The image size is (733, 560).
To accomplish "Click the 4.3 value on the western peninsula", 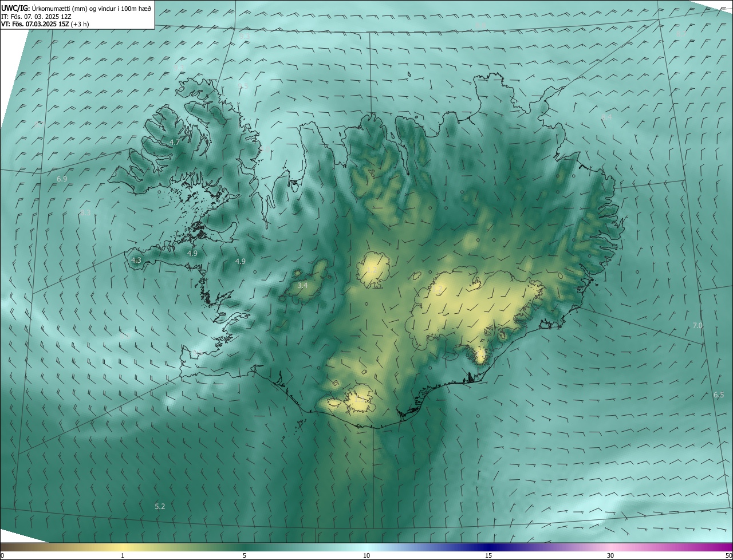I will click(136, 260).
